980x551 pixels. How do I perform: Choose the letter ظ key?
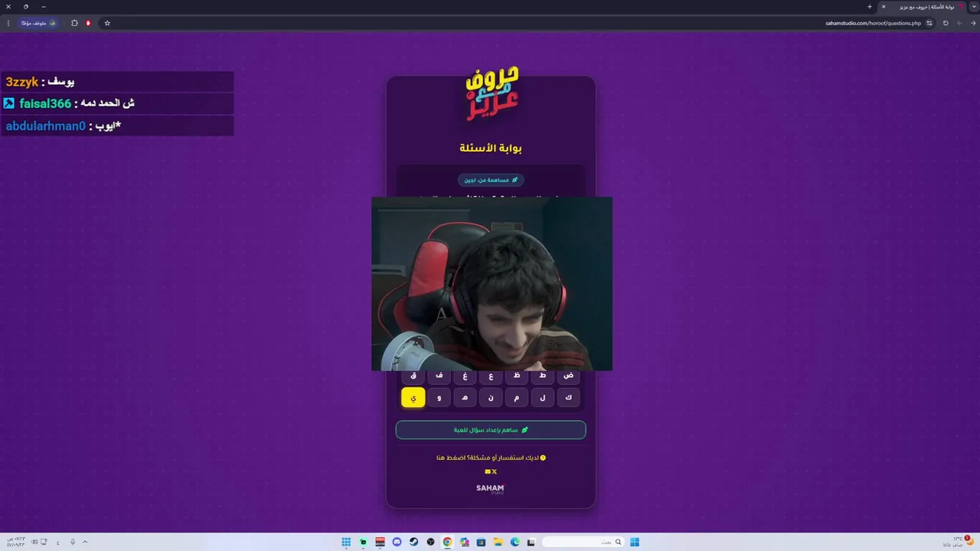pos(517,377)
